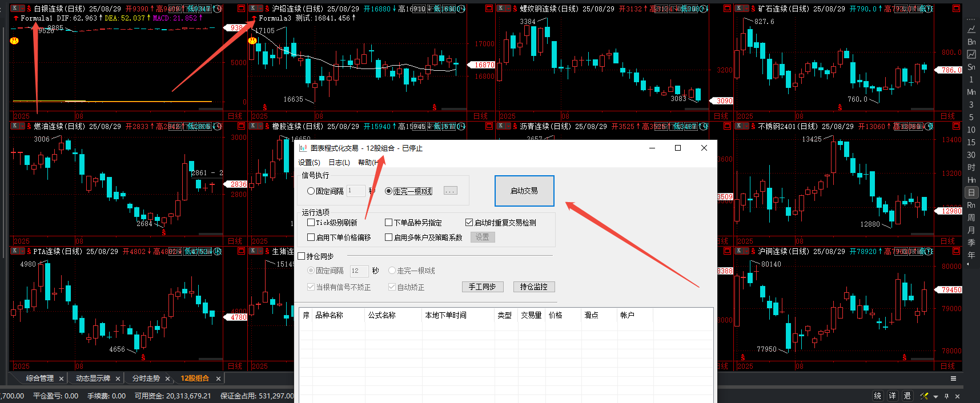Select the 季 (quarterly) period
The height and width of the screenshot is (403, 980).
click(971, 243)
